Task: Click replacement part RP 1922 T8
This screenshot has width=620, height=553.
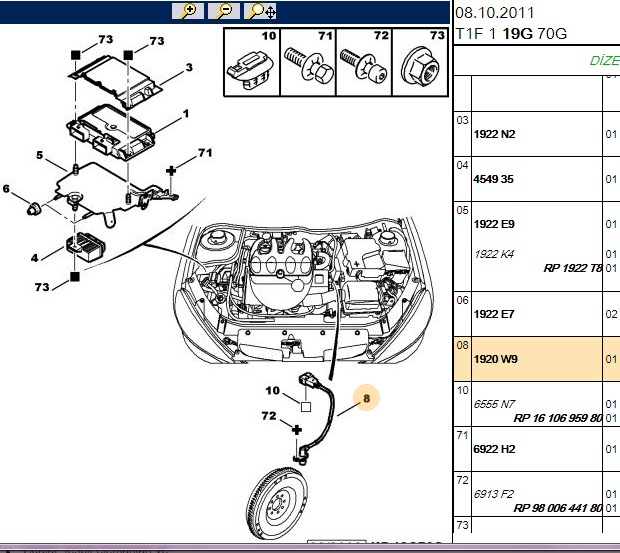Action: [573, 268]
